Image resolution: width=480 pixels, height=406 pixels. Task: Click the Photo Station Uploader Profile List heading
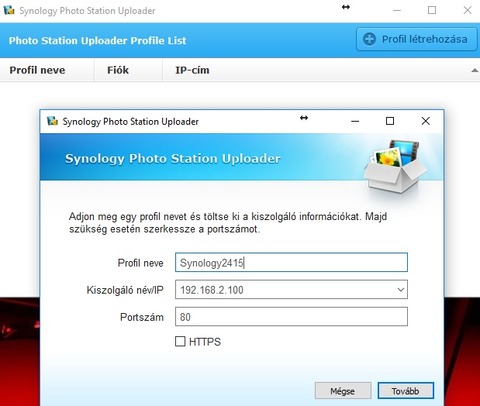[x=97, y=41]
